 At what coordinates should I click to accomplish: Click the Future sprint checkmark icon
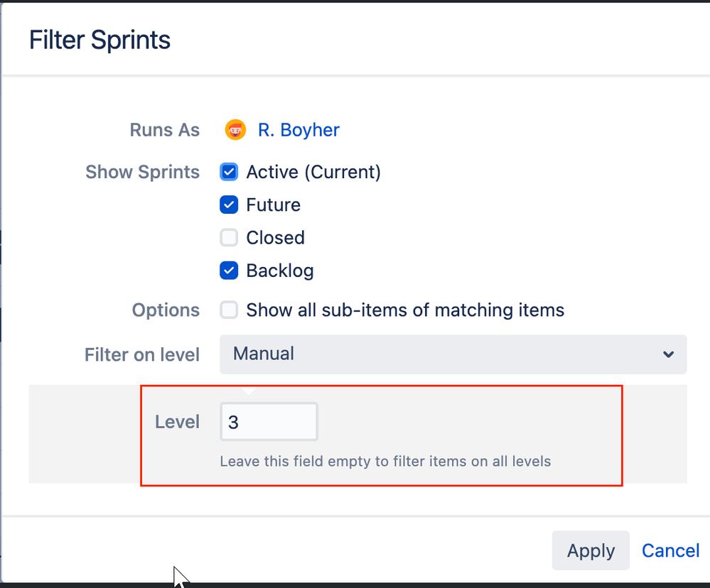229,205
